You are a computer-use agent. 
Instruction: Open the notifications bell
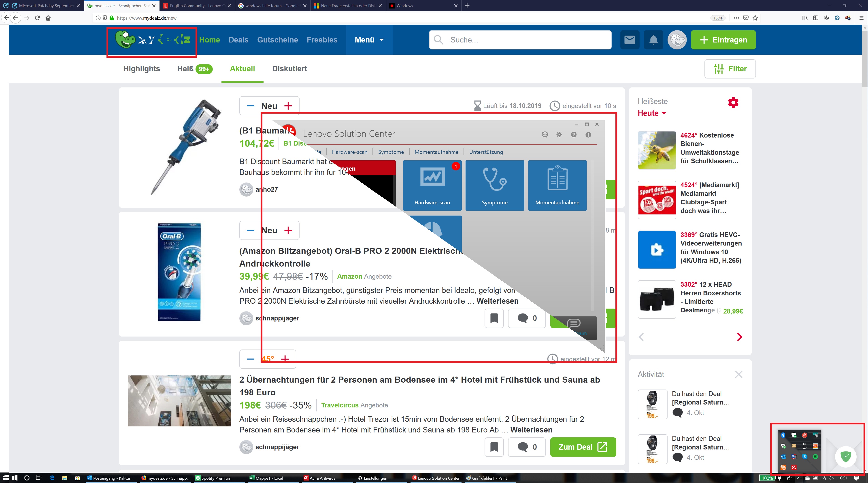(x=653, y=40)
